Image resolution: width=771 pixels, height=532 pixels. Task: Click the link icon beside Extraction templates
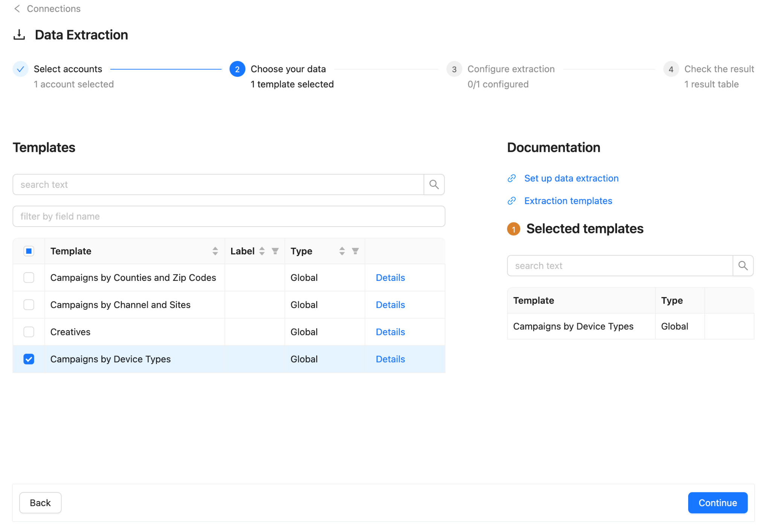[512, 201]
